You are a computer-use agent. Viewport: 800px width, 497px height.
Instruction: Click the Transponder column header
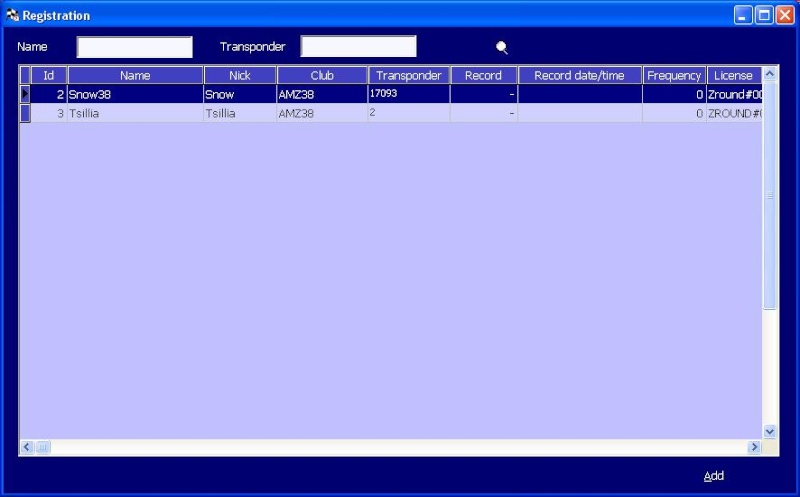(x=409, y=76)
